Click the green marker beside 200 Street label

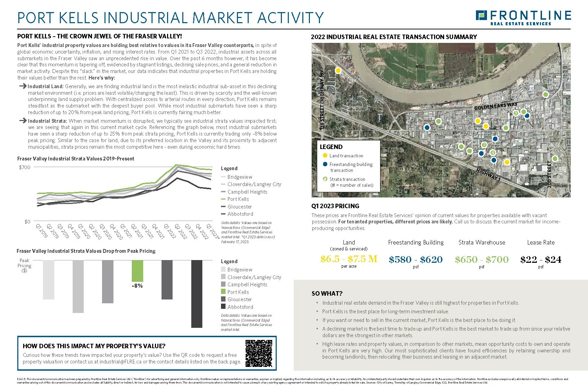(555, 159)
